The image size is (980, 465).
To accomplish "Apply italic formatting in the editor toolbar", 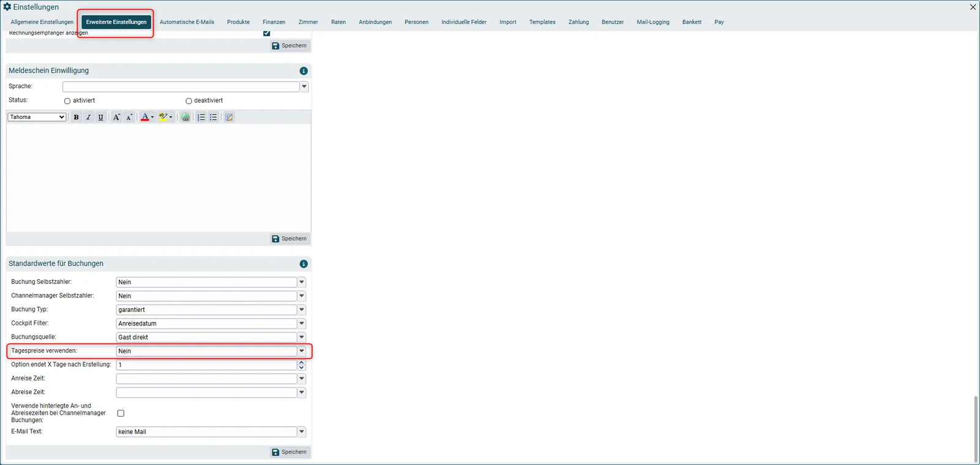I will [x=88, y=117].
